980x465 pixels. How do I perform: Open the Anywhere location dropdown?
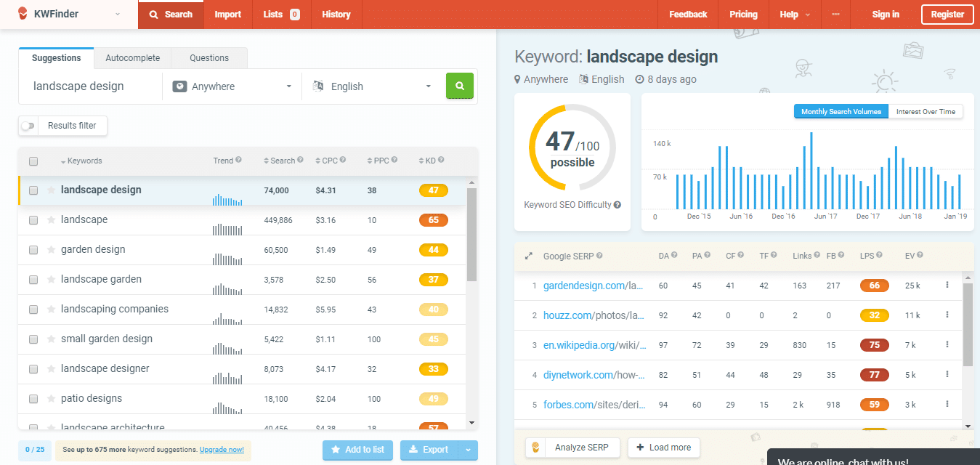point(232,86)
